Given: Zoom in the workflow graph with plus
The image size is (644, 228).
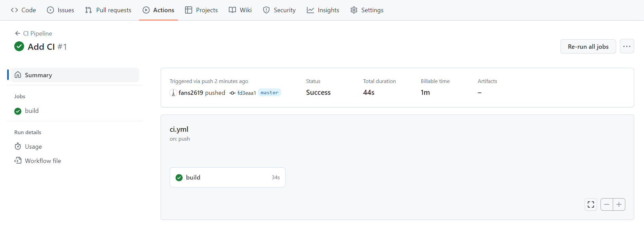Looking at the screenshot, I should pyautogui.click(x=619, y=205).
